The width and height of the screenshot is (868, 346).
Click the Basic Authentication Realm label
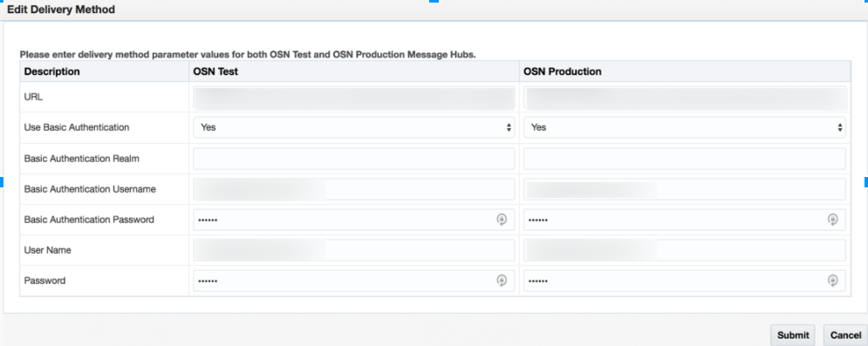pyautogui.click(x=81, y=159)
